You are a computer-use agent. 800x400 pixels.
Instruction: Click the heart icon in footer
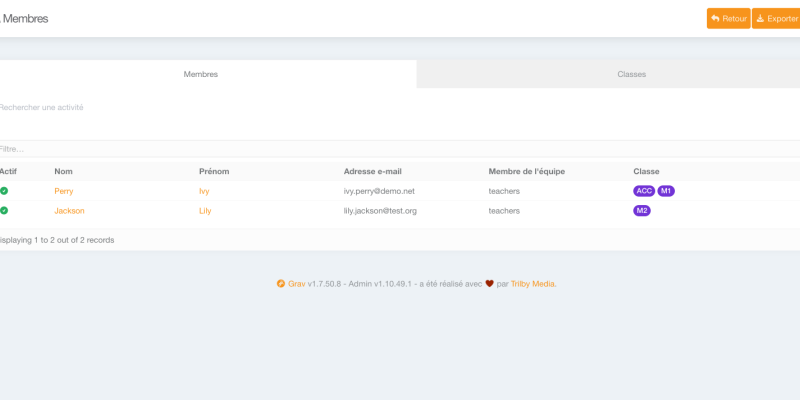[489, 284]
